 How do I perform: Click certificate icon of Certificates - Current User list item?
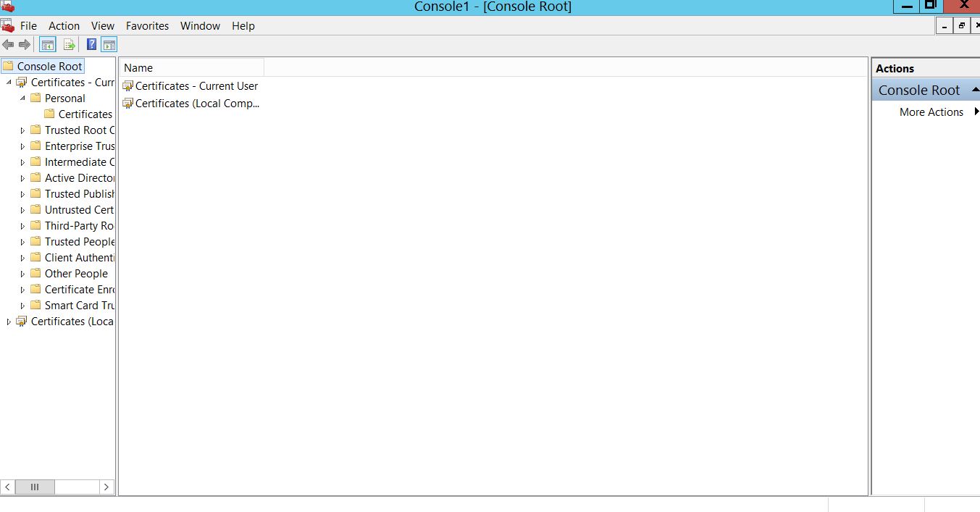(x=128, y=86)
